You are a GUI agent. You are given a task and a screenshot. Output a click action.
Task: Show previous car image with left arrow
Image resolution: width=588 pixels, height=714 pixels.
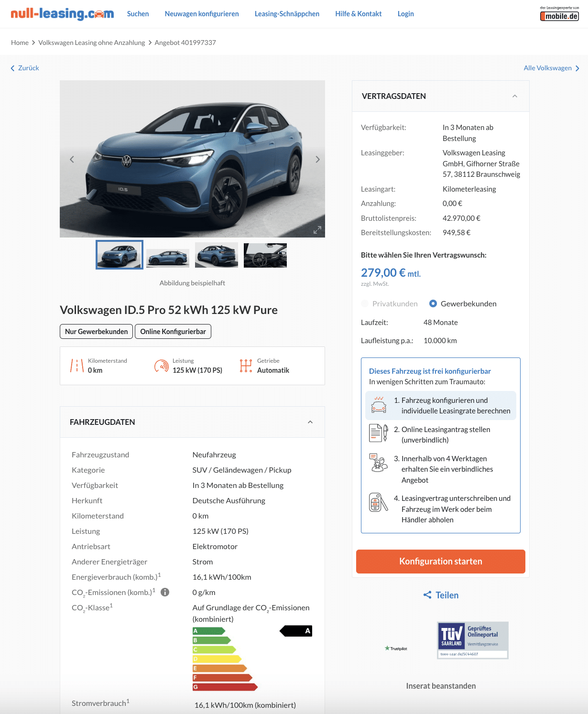pyautogui.click(x=72, y=160)
